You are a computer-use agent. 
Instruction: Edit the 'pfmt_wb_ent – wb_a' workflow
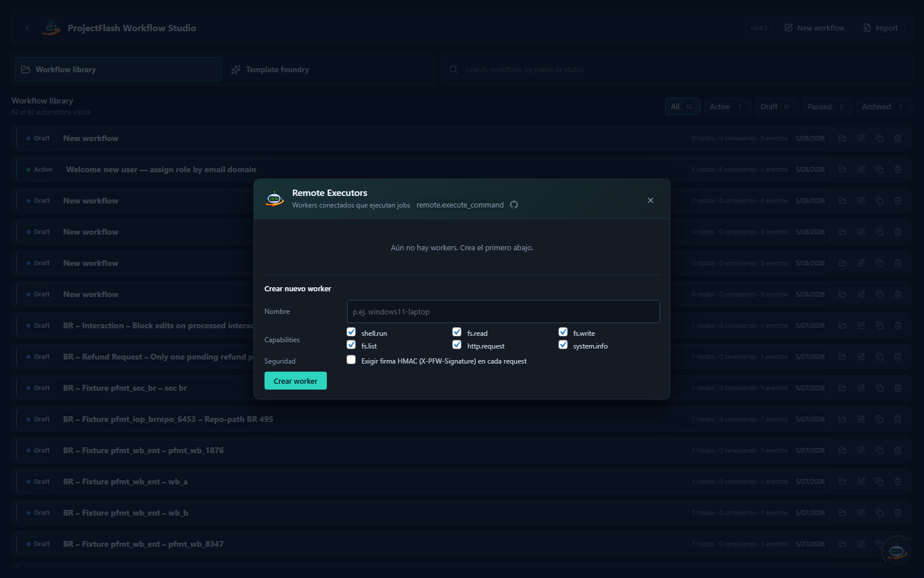pos(861,481)
